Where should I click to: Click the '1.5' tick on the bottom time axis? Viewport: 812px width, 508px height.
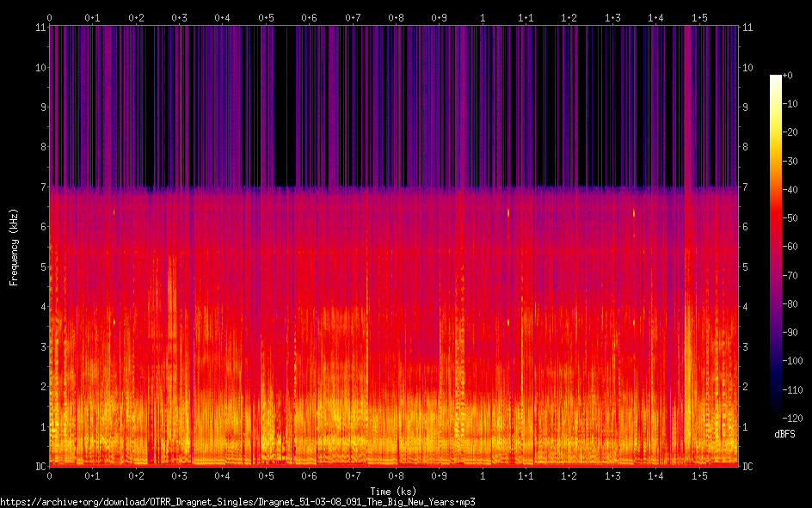(699, 475)
